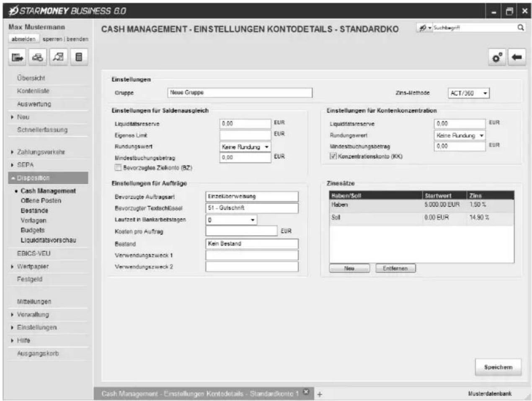Toggle the Bevorzugtes Zielkonto (BZ) checkbox

click(118, 168)
